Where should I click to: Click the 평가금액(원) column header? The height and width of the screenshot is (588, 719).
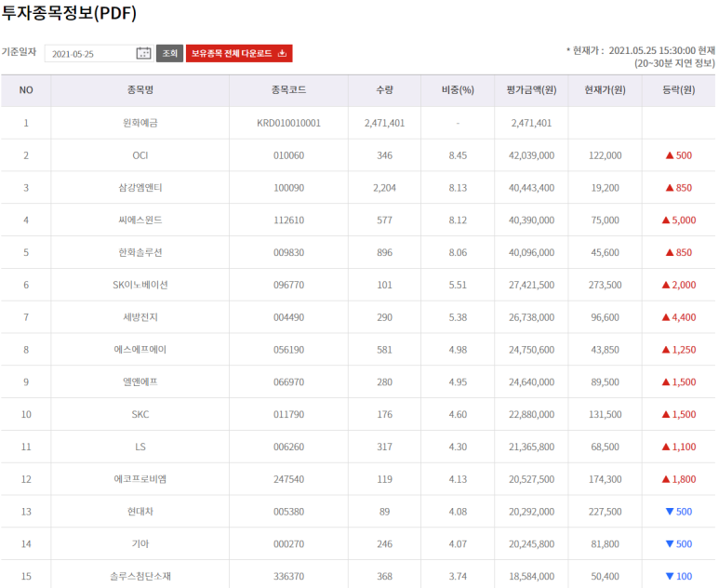[531, 90]
